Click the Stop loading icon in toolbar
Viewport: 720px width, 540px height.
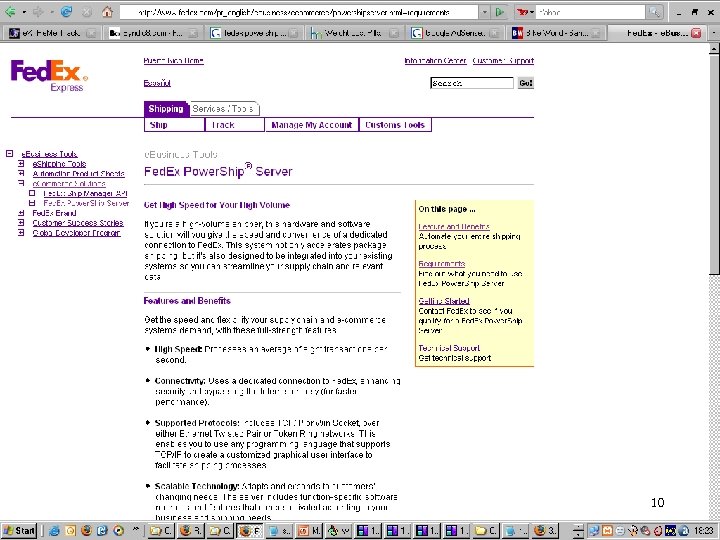click(x=86, y=12)
